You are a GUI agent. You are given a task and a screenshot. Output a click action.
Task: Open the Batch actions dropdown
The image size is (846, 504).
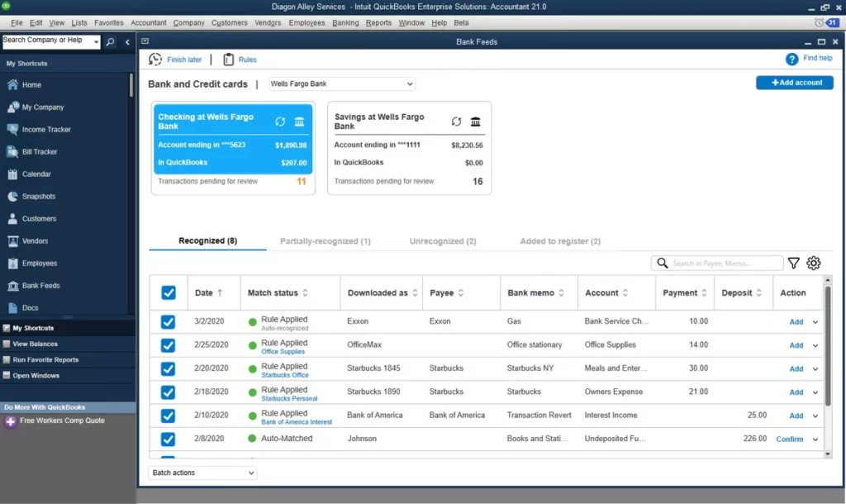[202, 472]
